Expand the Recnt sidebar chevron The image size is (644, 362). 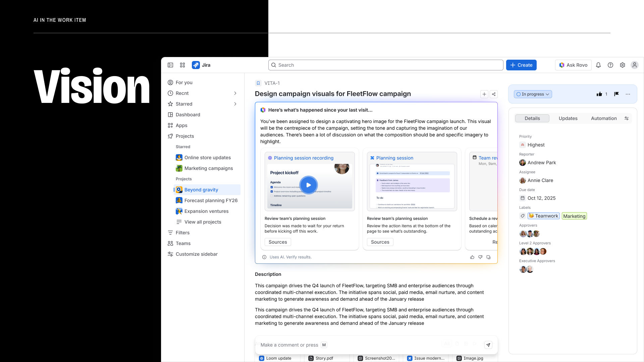tap(235, 93)
